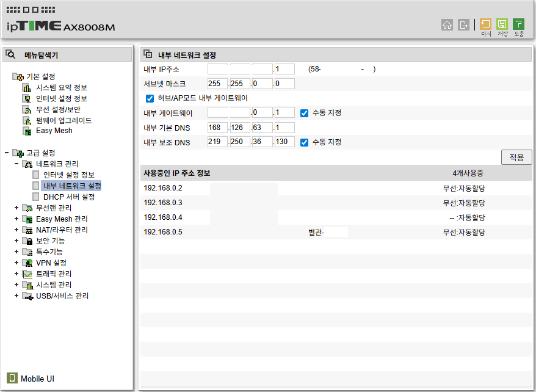The image size is (536, 392).
Task: Click the 특수기능 folder icon
Action: click(27, 252)
